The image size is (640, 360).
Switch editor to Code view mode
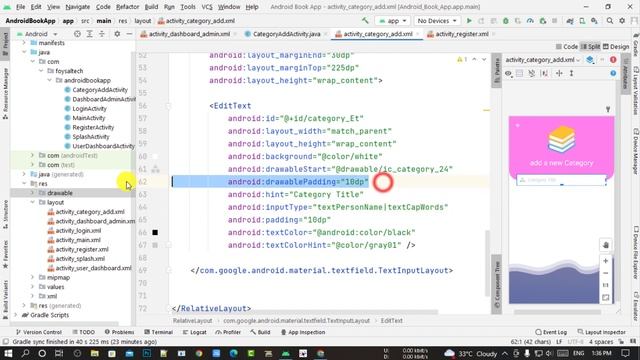pos(567,47)
